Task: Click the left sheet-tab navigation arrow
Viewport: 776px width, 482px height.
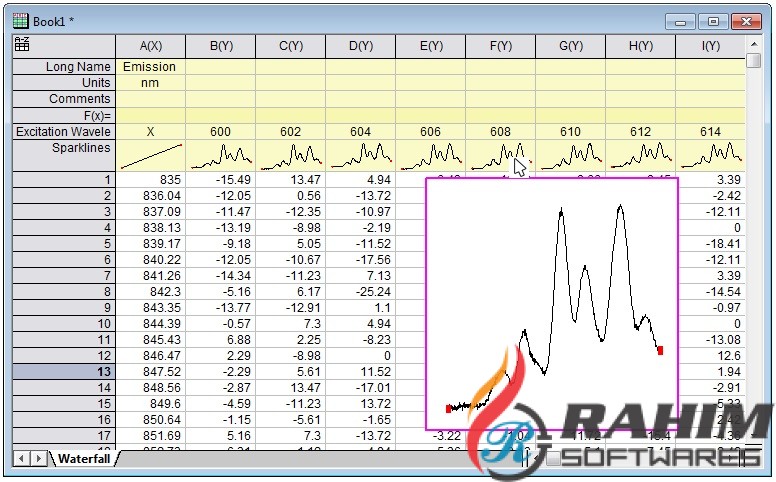Action: (21, 459)
